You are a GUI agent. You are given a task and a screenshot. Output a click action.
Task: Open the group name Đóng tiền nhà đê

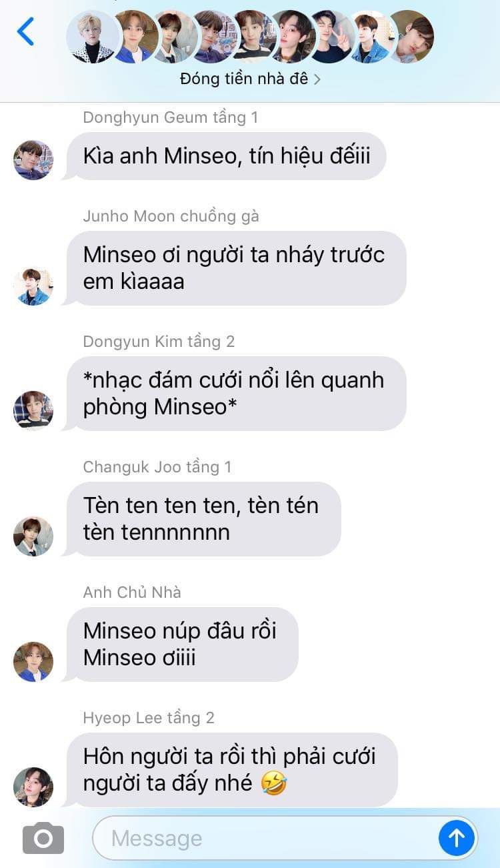244,79
